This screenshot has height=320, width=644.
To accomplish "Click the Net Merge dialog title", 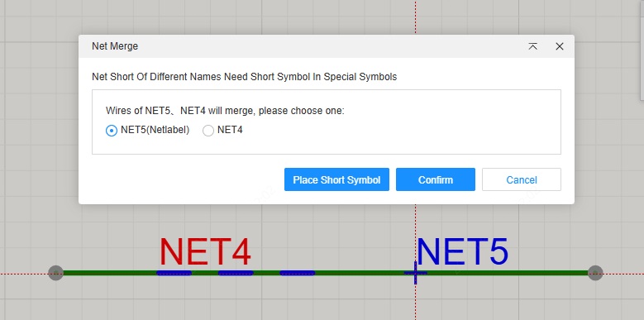I will pos(115,46).
